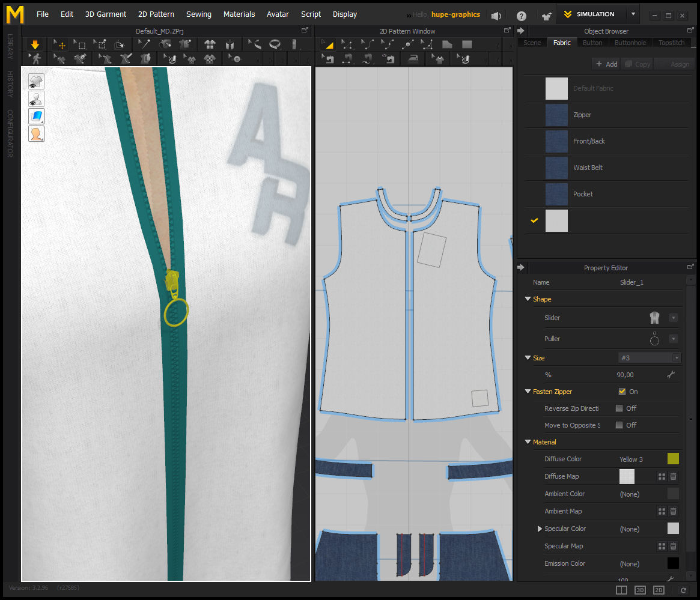Image resolution: width=700 pixels, height=600 pixels.
Task: Enable Reverse Zip Direction checkbox
Action: [x=619, y=408]
